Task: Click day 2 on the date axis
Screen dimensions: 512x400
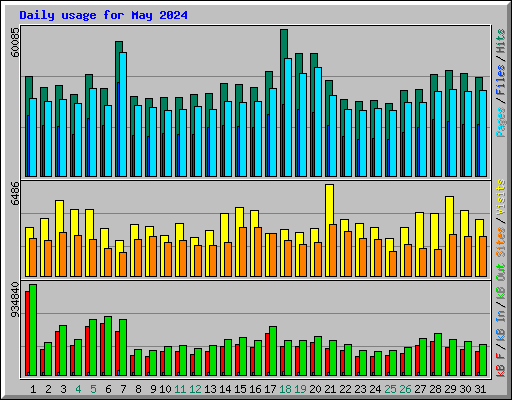Action: 48,389
